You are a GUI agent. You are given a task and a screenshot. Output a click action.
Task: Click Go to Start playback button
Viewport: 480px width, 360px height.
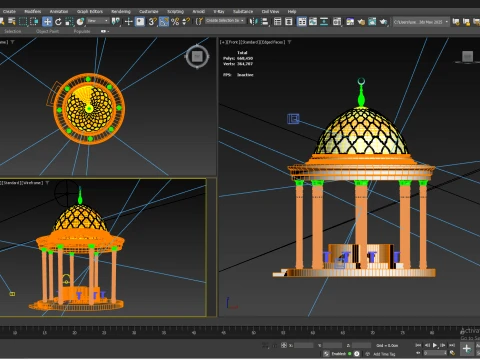[419, 345]
